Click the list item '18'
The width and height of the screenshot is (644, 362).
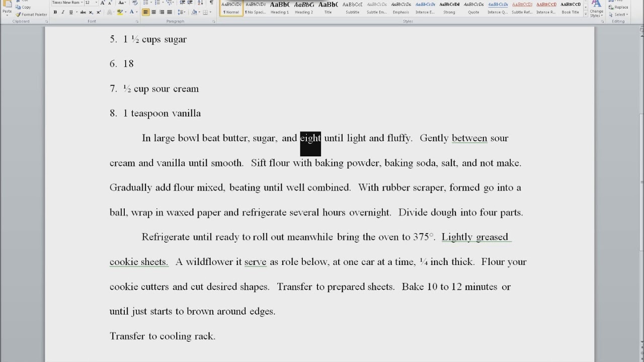coord(128,64)
